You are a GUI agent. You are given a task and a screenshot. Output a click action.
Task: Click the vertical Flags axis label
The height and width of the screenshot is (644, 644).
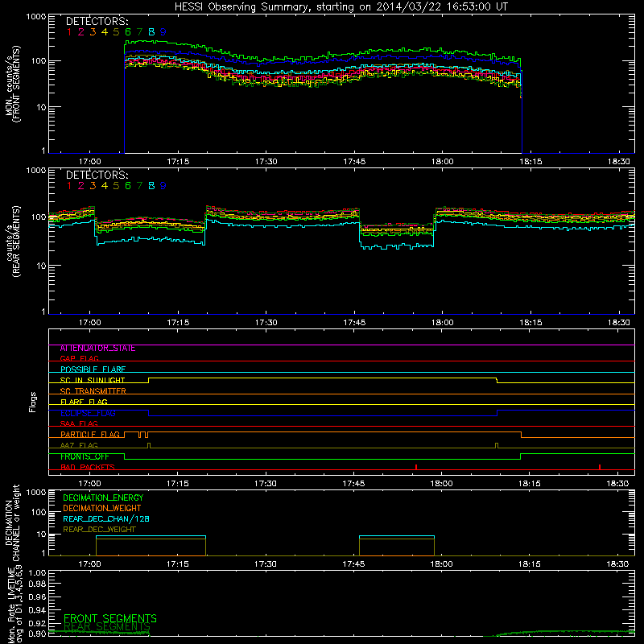[33, 402]
